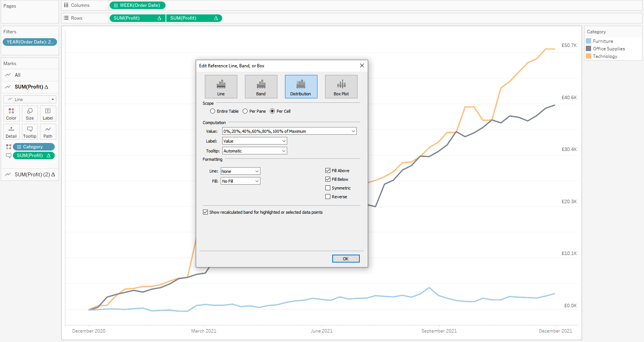Select the Box Plot reference type
644x342 pixels.
[341, 87]
